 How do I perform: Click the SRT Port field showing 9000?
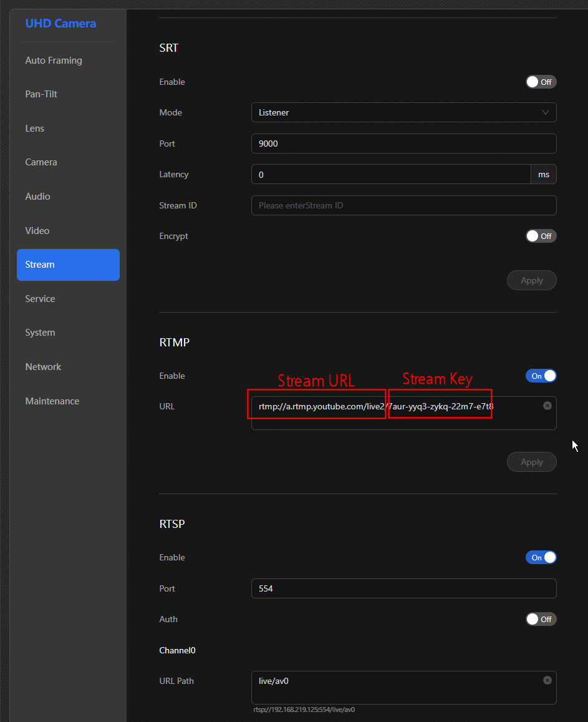(x=403, y=144)
